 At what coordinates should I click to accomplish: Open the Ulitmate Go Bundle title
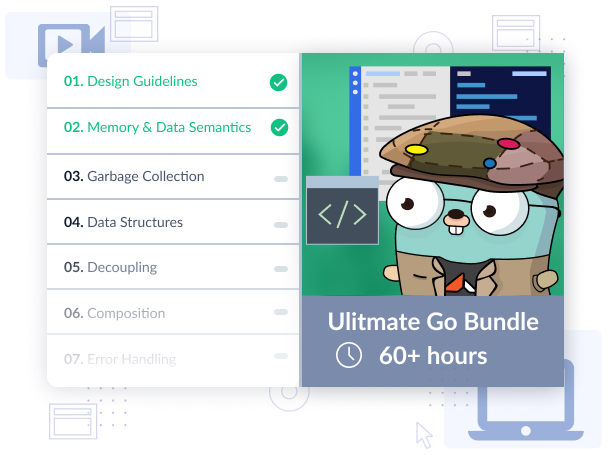[x=432, y=322]
